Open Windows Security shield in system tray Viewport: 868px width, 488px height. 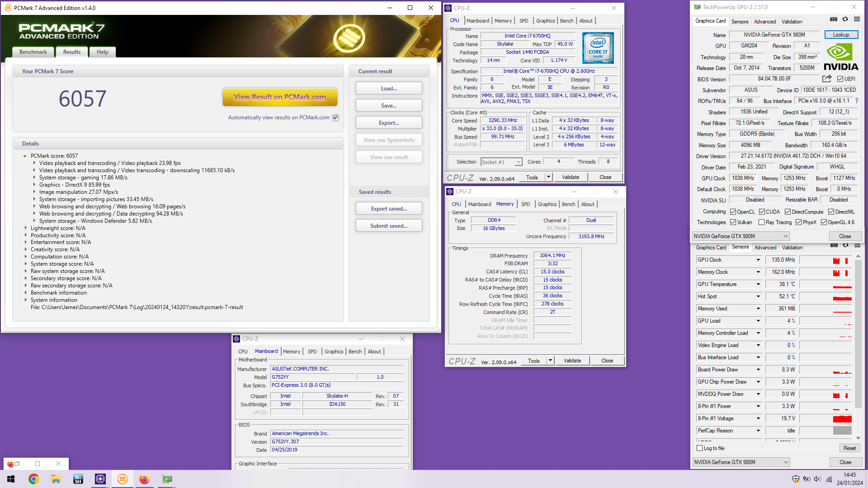click(x=796, y=479)
